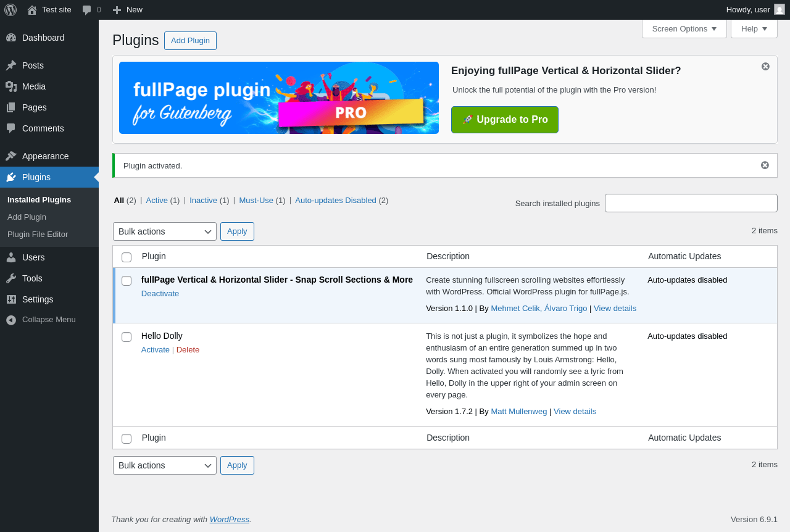Open author link Álvaro Trigo
The width and height of the screenshot is (790, 532).
pyautogui.click(x=565, y=309)
